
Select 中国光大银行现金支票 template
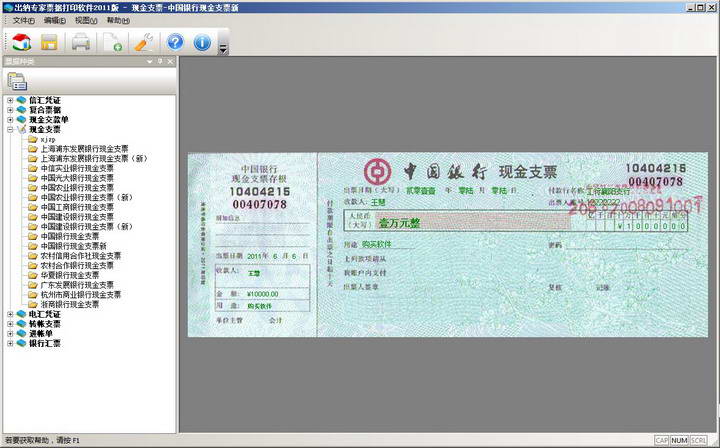coord(77,178)
